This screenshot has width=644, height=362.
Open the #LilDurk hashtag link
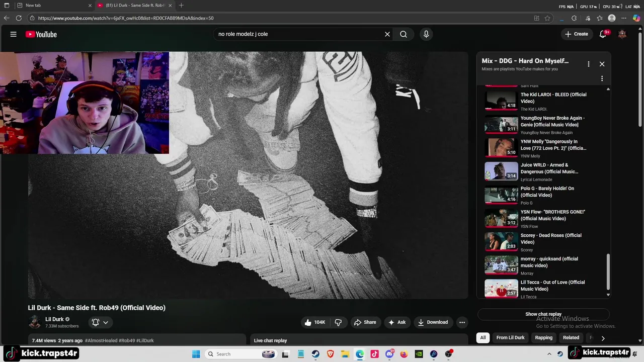[x=145, y=341]
